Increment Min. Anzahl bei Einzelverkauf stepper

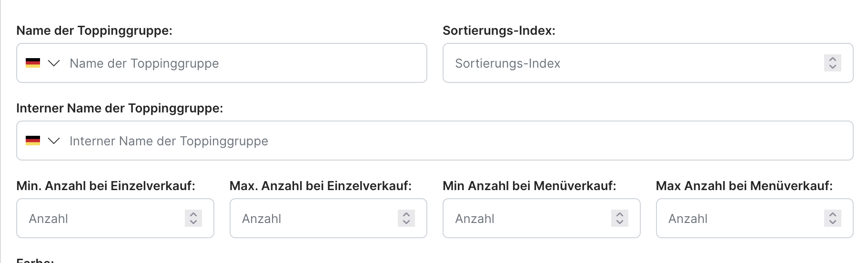coord(193,214)
